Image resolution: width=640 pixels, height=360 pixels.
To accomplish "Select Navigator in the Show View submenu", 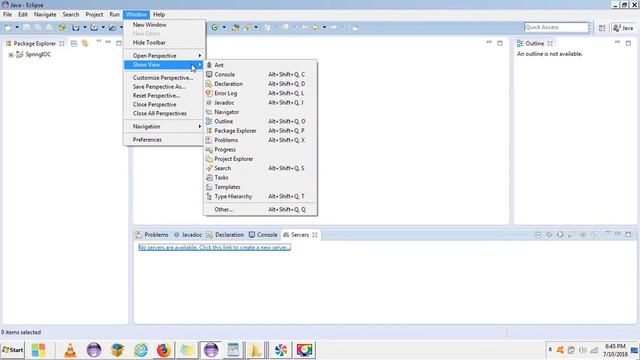I will click(260, 112).
